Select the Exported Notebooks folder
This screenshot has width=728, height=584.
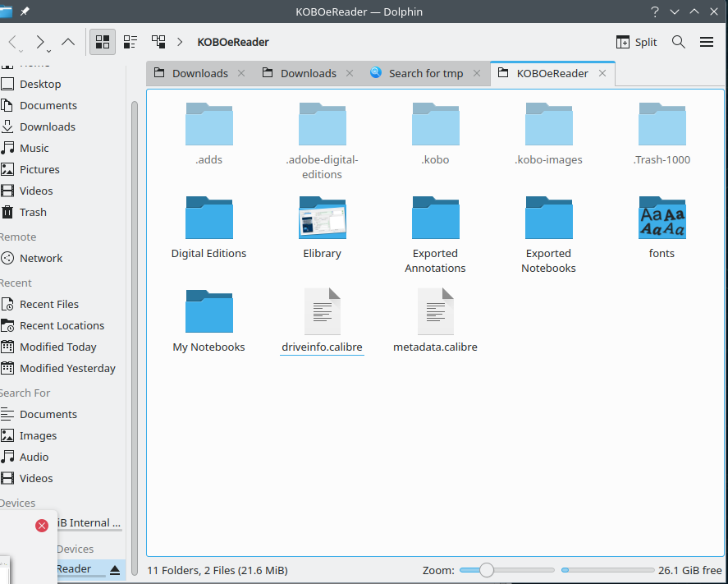tap(549, 235)
